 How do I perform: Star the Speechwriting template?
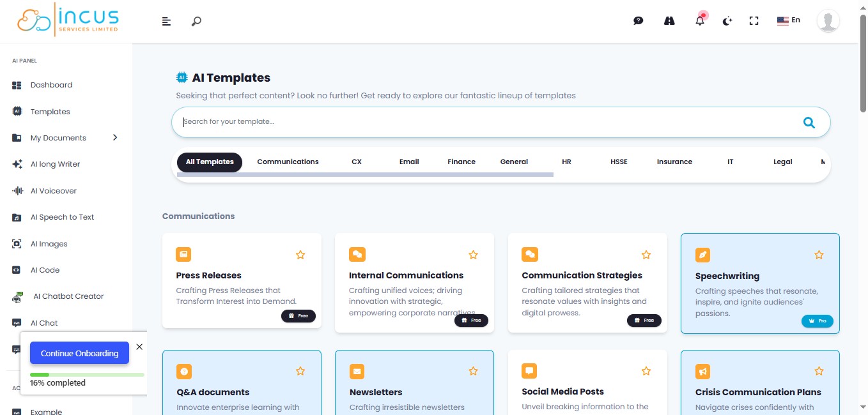[x=819, y=255]
